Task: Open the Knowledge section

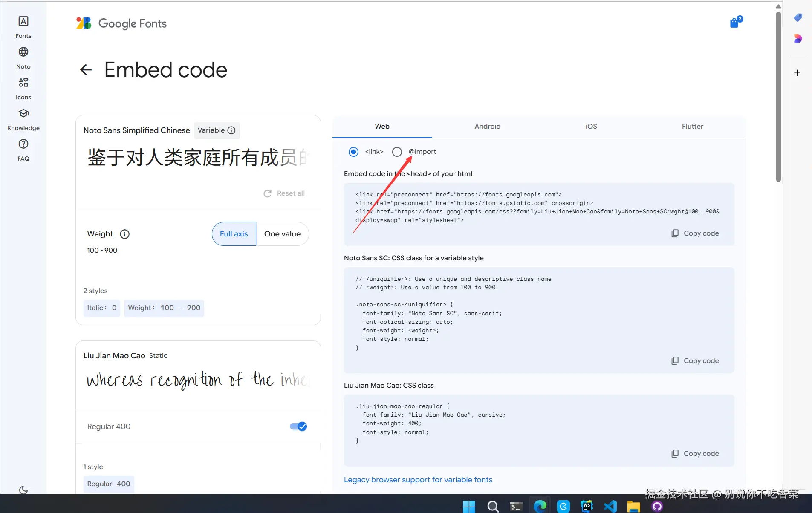Action: tap(23, 119)
